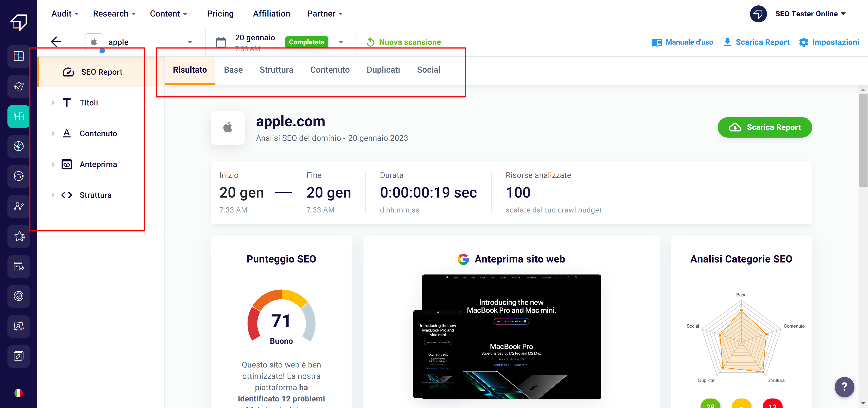
Task: Select the active teal SEO spider sidebar icon
Action: tap(19, 116)
